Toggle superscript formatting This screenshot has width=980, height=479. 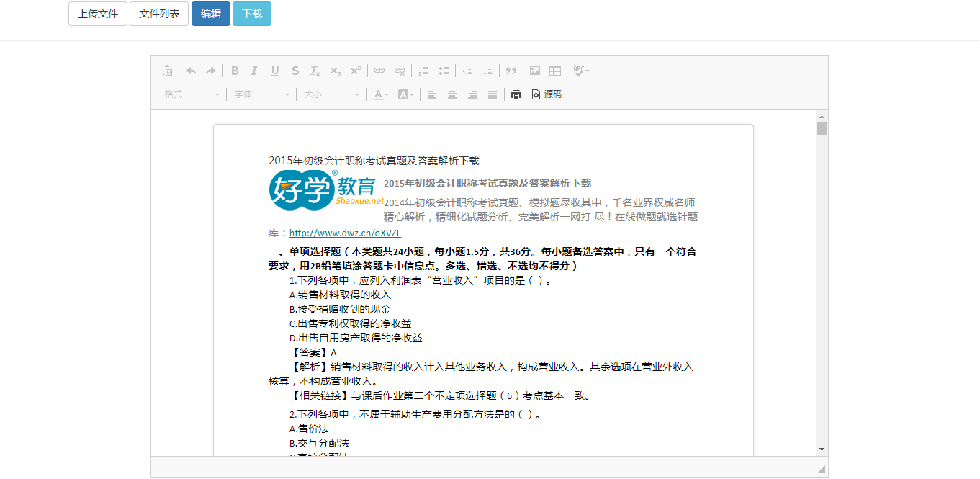(356, 71)
